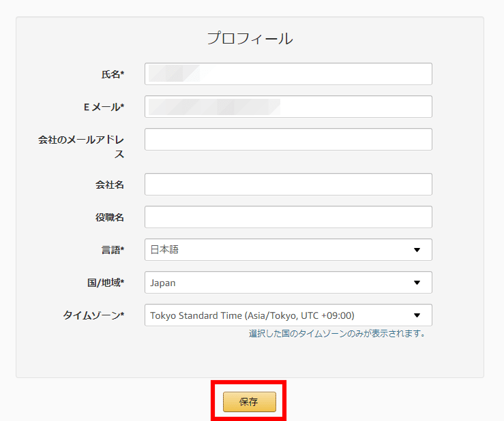The height and width of the screenshot is (421, 504).
Task: Focus the 会社のメールアドレス input field
Action: pyautogui.click(x=288, y=140)
